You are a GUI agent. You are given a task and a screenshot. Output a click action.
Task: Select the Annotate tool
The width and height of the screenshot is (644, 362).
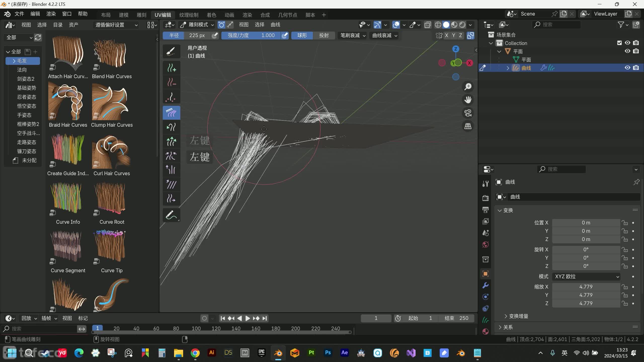[x=171, y=215]
